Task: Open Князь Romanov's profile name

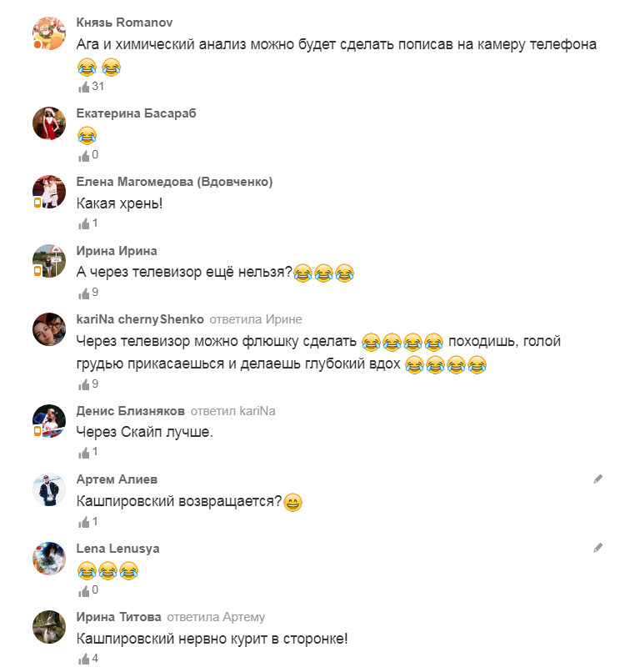Action: pyautogui.click(x=124, y=23)
